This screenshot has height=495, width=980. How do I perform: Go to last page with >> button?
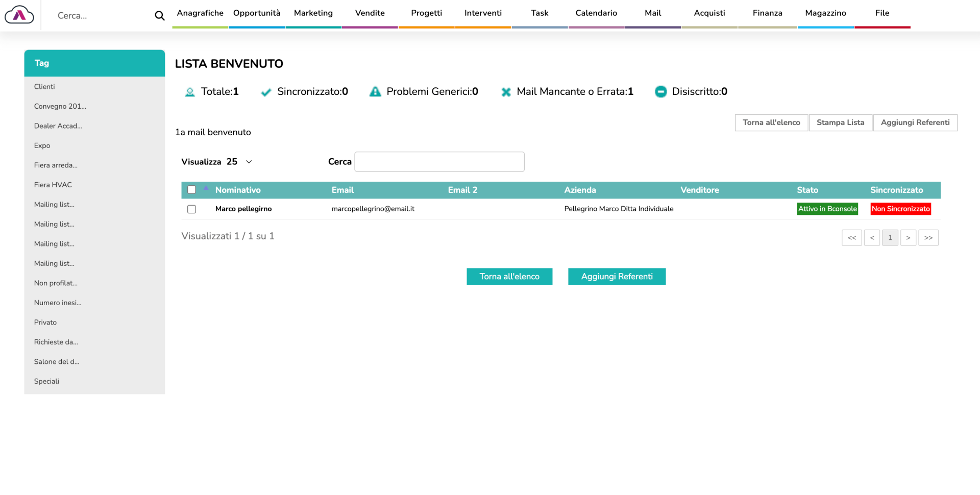(x=928, y=238)
